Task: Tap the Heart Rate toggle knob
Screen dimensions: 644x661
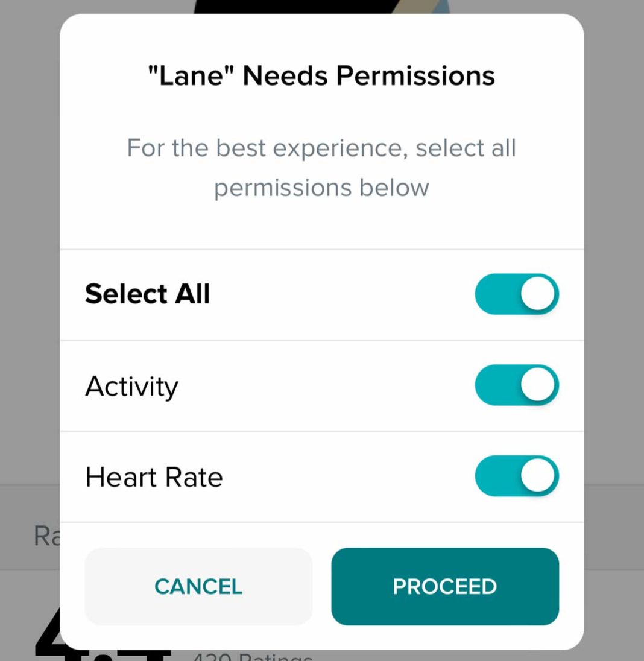Action: tap(535, 476)
